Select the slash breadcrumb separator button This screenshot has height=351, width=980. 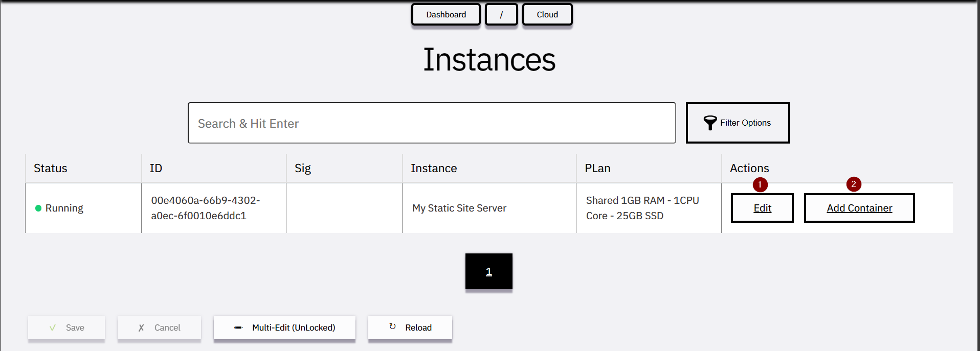tap(501, 14)
